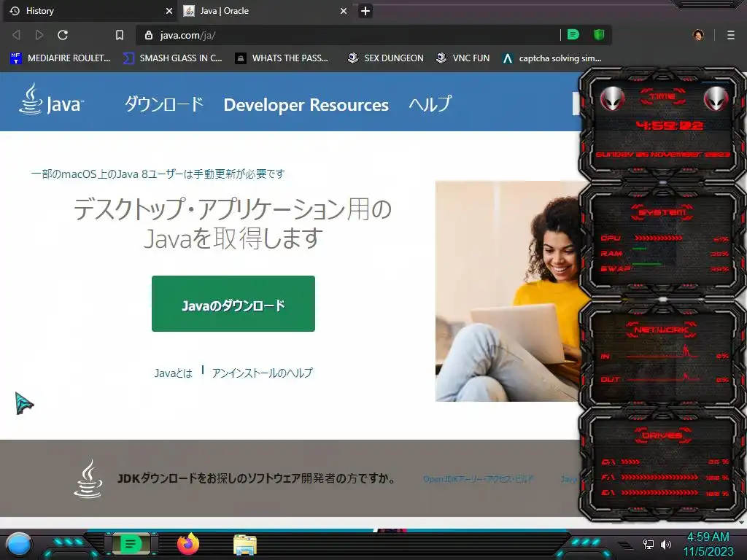747x560 pixels.
Task: Click the E:\ drive usage row
Action: 665,492
